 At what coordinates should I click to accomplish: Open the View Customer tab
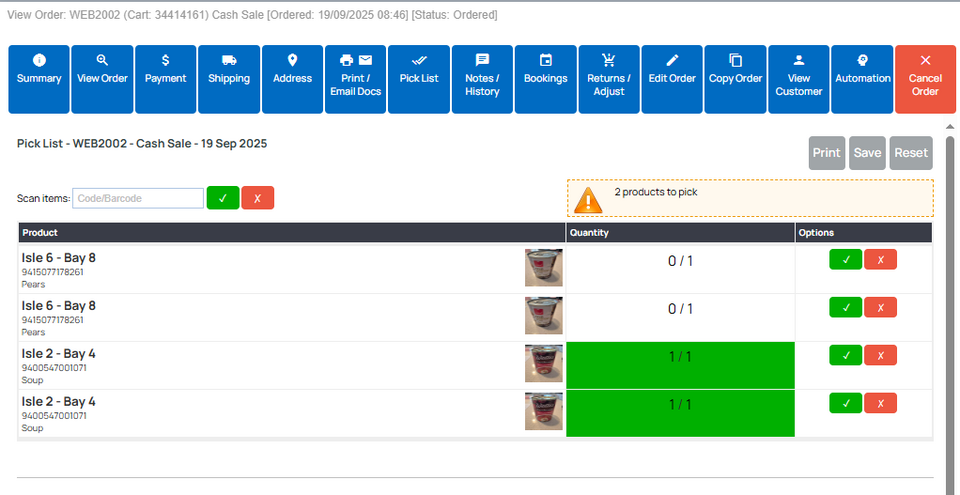(x=798, y=79)
